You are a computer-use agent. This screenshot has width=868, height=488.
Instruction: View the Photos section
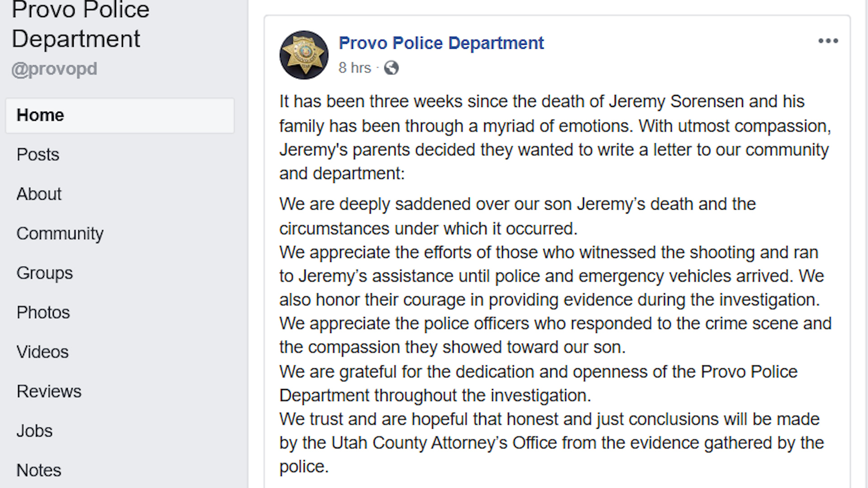click(43, 312)
